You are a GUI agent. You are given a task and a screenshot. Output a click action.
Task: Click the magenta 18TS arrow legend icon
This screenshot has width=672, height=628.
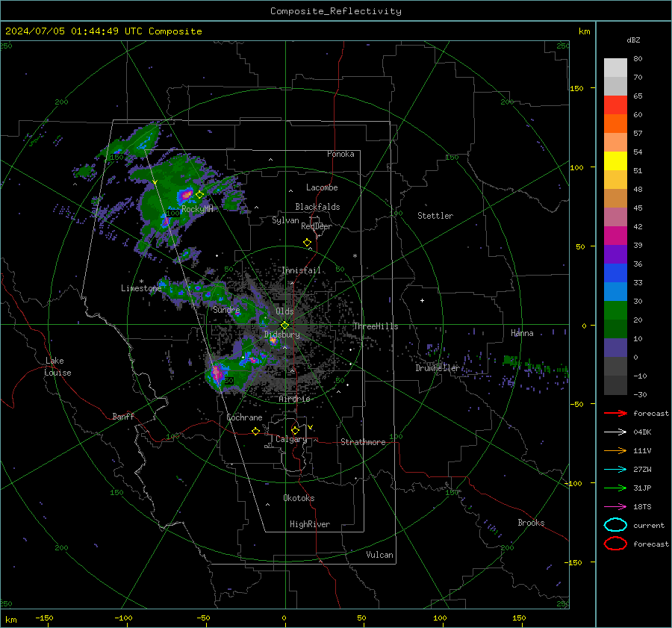[615, 507]
